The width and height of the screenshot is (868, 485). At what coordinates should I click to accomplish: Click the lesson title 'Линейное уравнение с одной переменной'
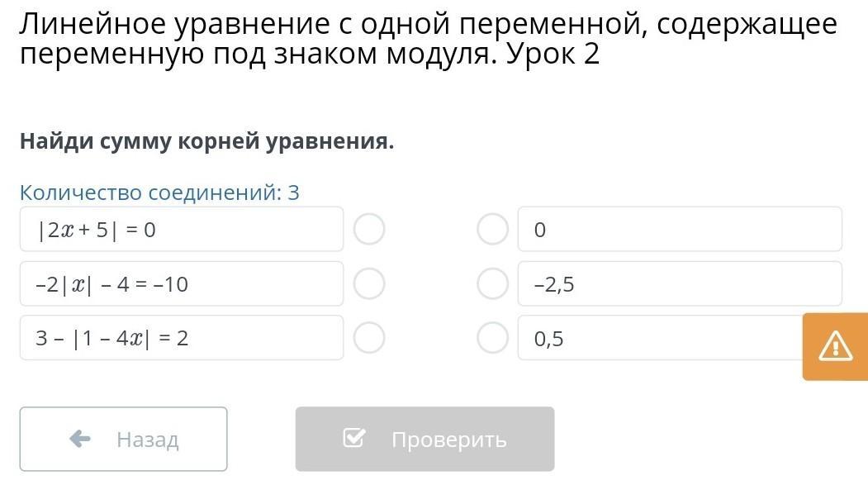[428, 40]
